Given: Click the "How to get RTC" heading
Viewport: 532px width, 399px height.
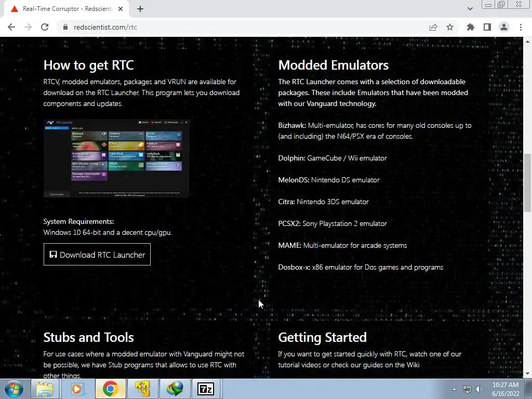Looking at the screenshot, I should tap(88, 65).
